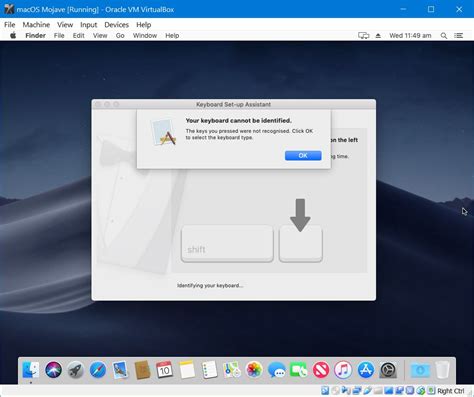
Task: Open Launchpad rocket icon in Dock
Action: (76, 370)
